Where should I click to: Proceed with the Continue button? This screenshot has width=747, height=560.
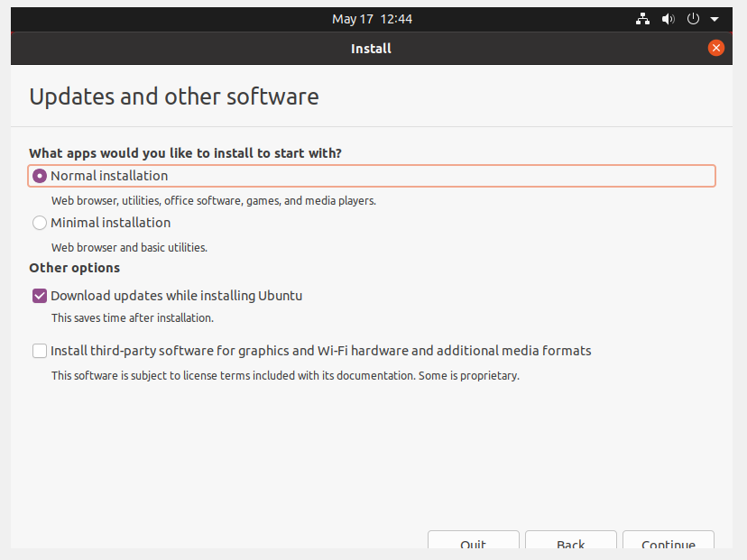[x=669, y=540]
